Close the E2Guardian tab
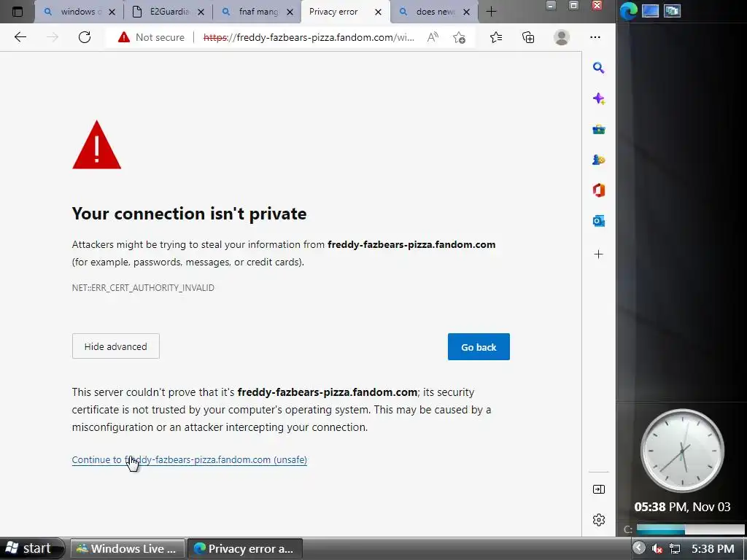 (x=201, y=12)
